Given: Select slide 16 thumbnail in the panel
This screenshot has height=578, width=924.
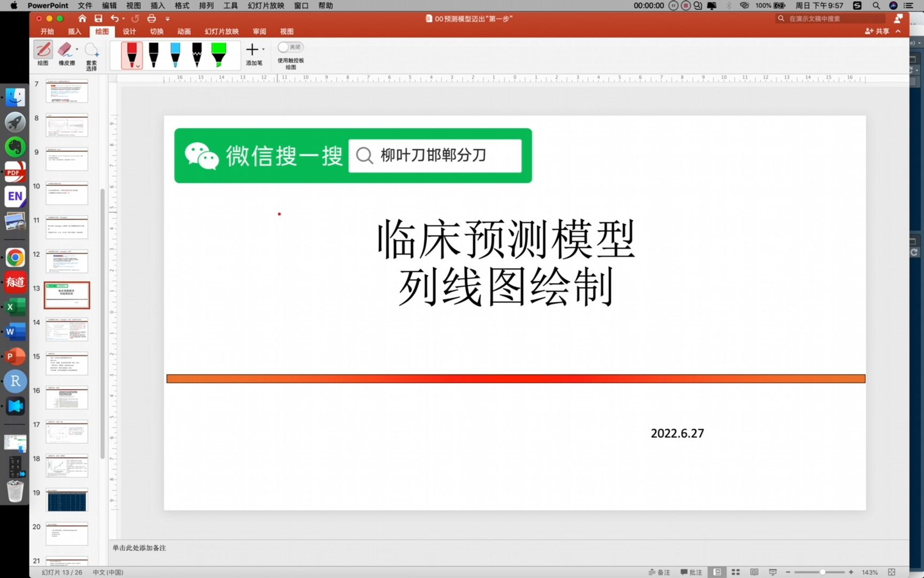Looking at the screenshot, I should (x=66, y=398).
